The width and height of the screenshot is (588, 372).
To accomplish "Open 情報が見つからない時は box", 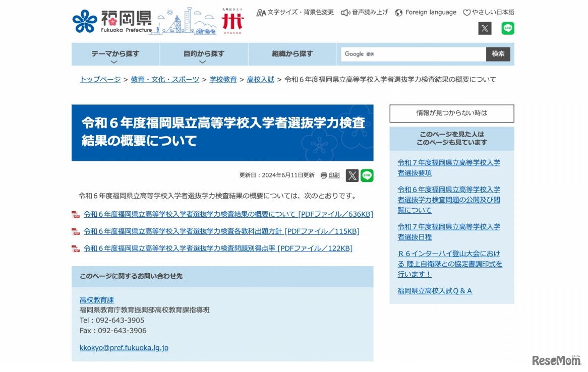I will 451,113.
